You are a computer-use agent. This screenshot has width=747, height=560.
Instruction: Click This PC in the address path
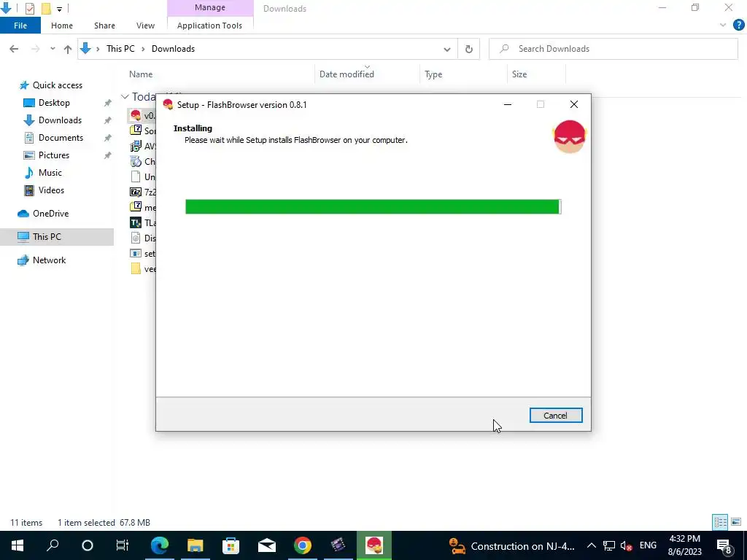point(120,49)
